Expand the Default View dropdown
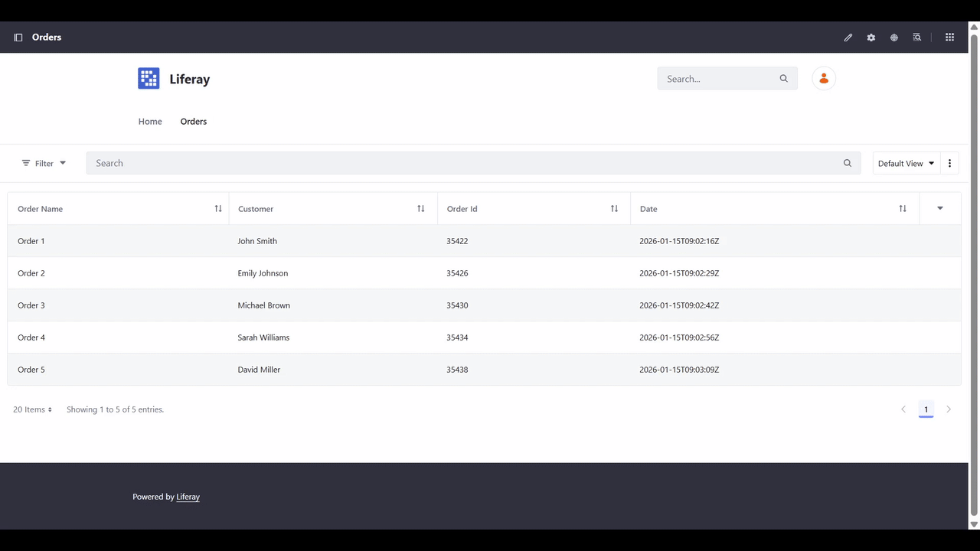 click(x=906, y=163)
